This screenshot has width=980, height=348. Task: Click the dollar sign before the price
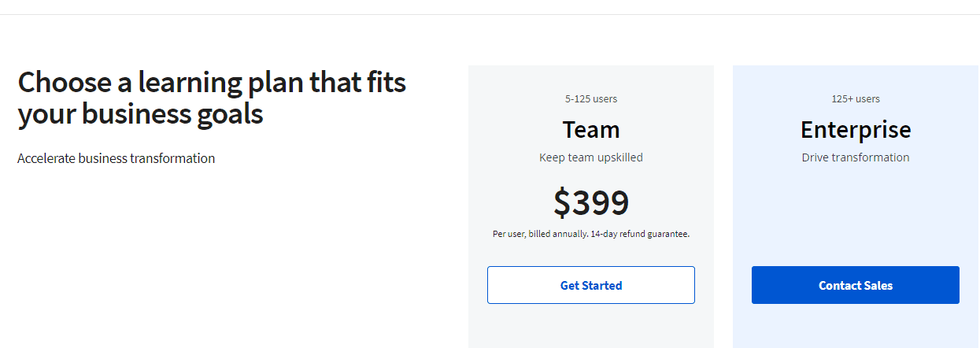click(x=561, y=203)
